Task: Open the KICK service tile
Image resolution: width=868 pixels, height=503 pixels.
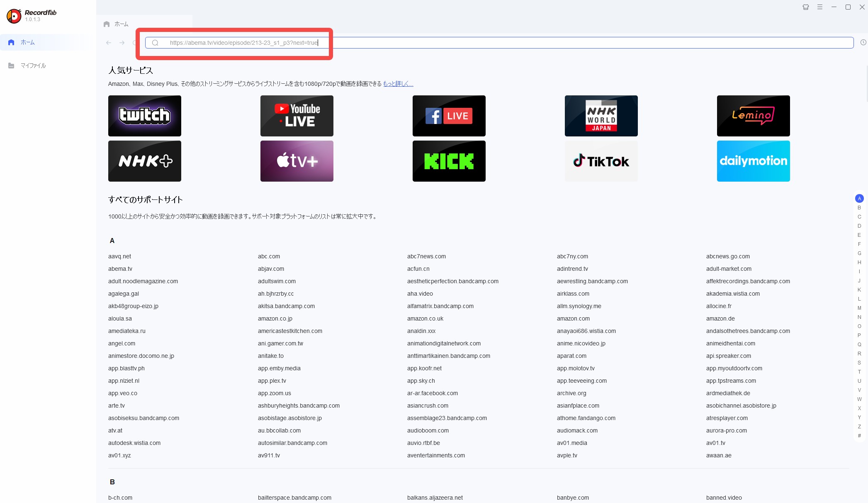Action: (x=449, y=161)
